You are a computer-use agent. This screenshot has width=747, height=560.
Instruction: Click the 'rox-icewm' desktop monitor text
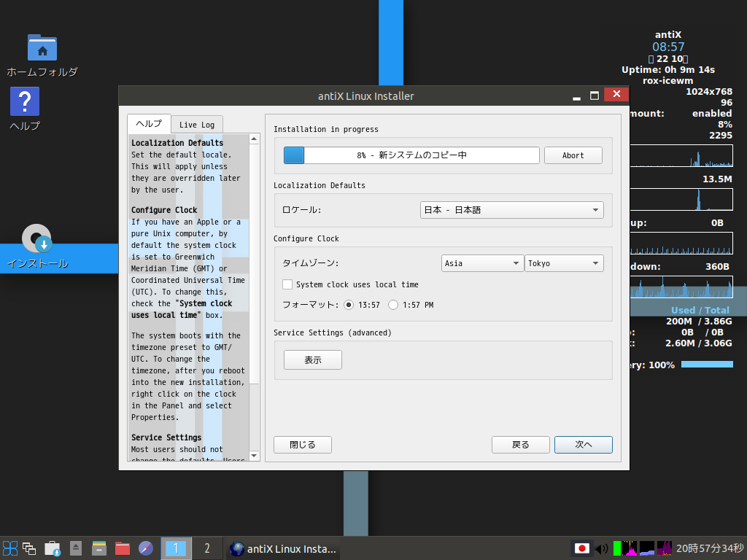(x=668, y=80)
